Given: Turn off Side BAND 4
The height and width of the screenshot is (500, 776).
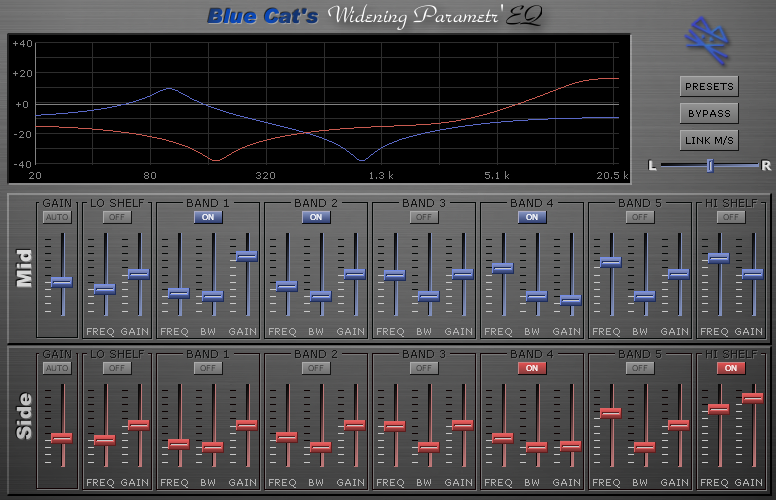Looking at the screenshot, I should [532, 368].
